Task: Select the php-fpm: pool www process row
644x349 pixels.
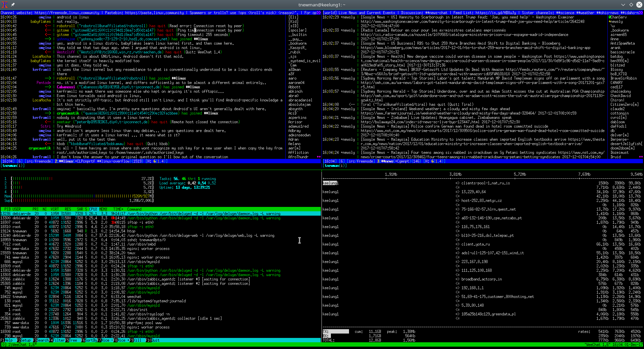Action: pos(160,323)
